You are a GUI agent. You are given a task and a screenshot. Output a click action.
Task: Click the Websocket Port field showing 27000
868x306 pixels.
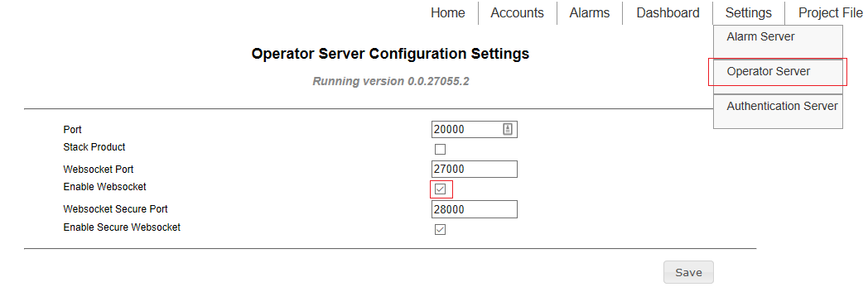[474, 169]
